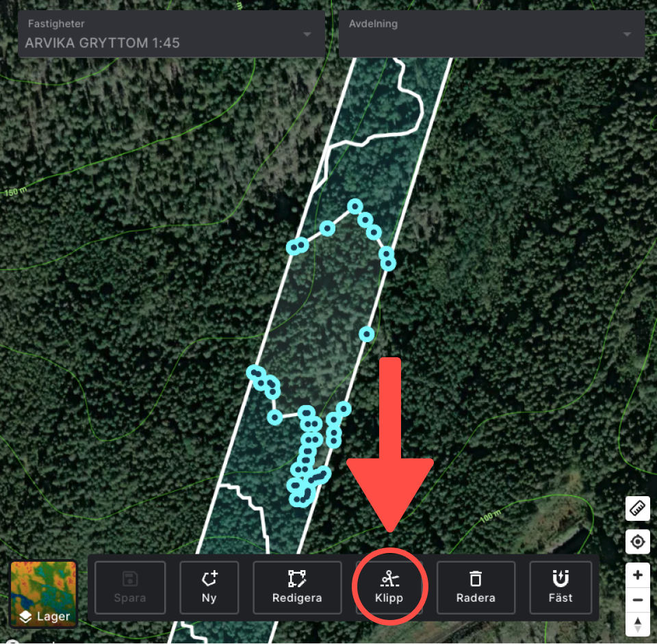The height and width of the screenshot is (644, 657).
Task: Open the Lager layers thumbnail
Action: pos(44,594)
